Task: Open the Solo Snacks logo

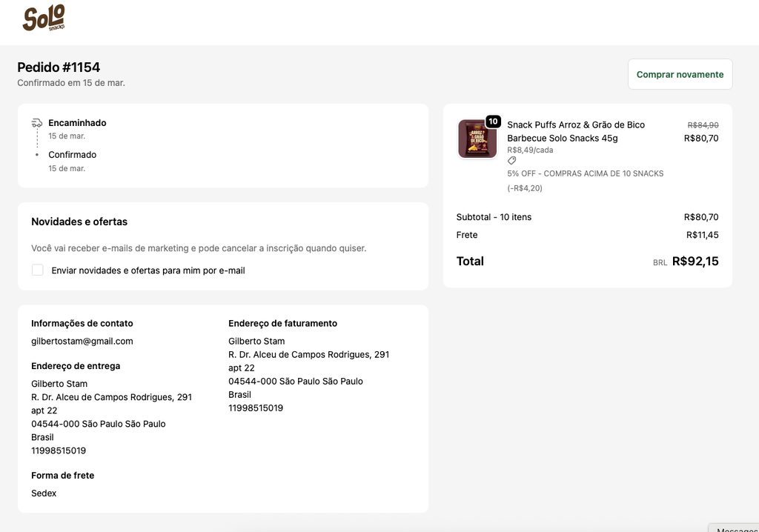Action: tap(44, 18)
